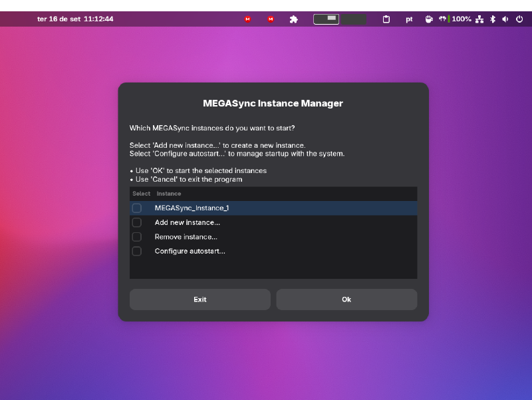
Task: Click the second MEGA icon in menu bar
Action: 270,19
